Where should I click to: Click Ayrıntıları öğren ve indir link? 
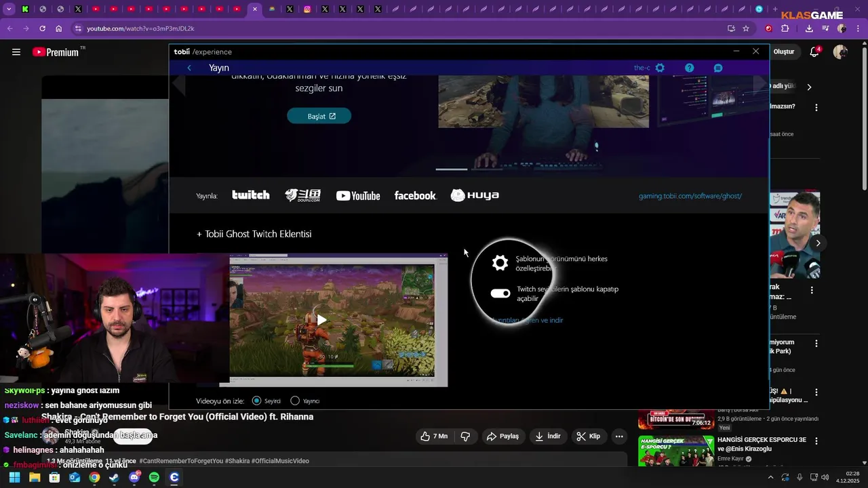point(528,320)
